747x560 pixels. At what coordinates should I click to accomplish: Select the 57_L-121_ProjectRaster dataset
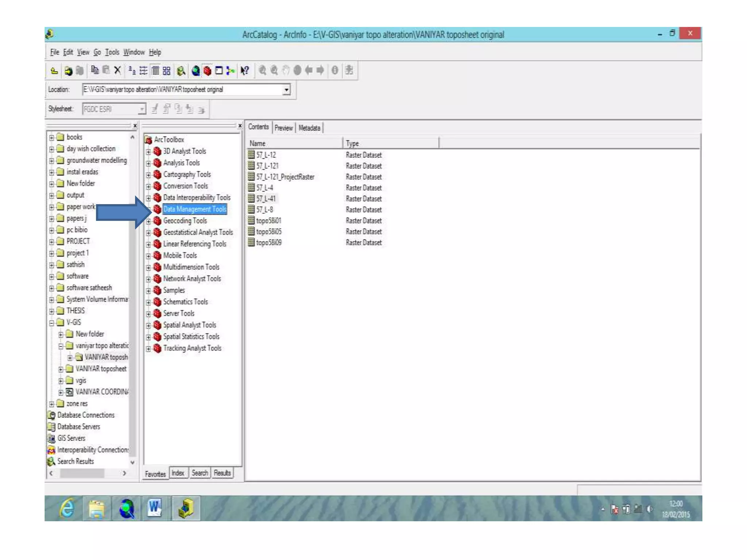(x=285, y=177)
